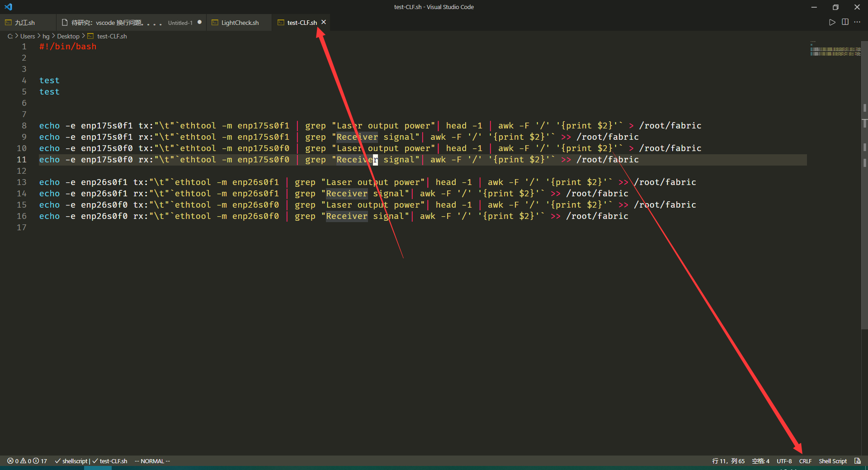Run the file with the play icon
The height and width of the screenshot is (470, 868).
(832, 22)
